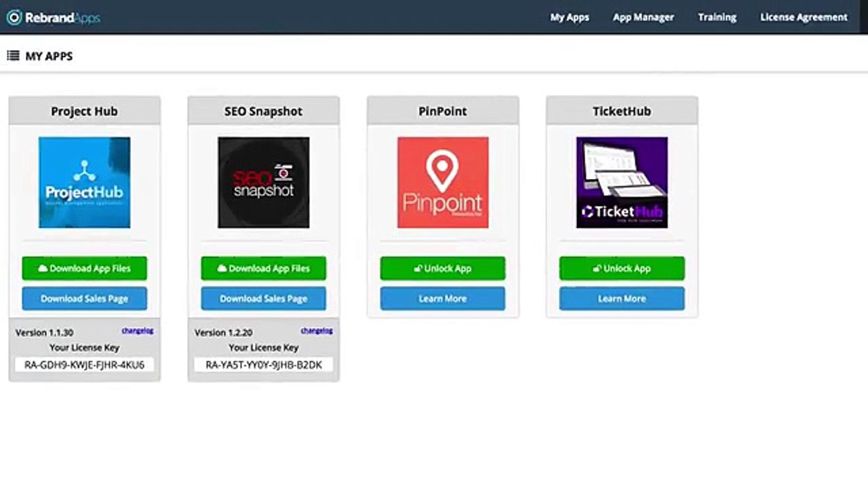
Task: Click the TicketHub app thumbnail
Action: point(622,182)
